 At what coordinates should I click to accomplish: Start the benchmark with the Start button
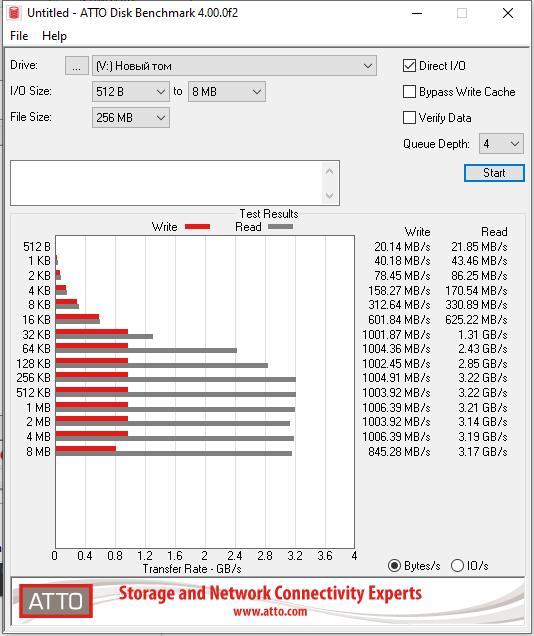[x=494, y=173]
